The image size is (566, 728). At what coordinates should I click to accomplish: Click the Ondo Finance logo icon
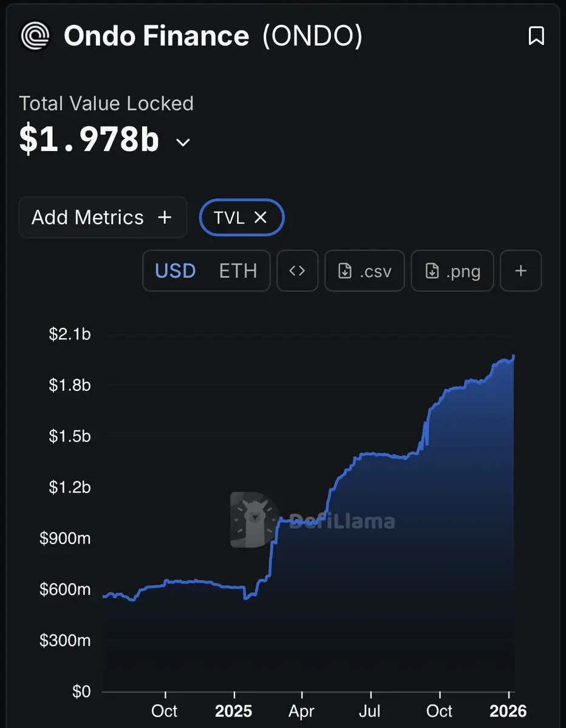click(35, 36)
